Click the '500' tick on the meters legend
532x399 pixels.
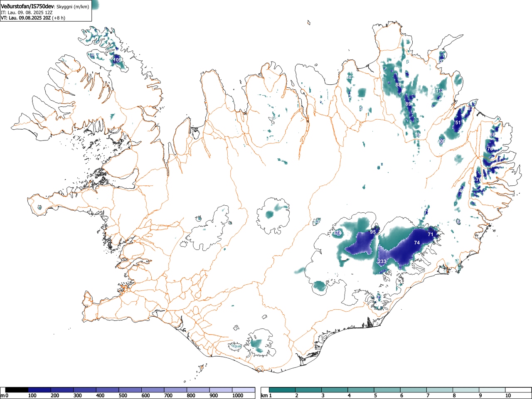(x=123, y=396)
